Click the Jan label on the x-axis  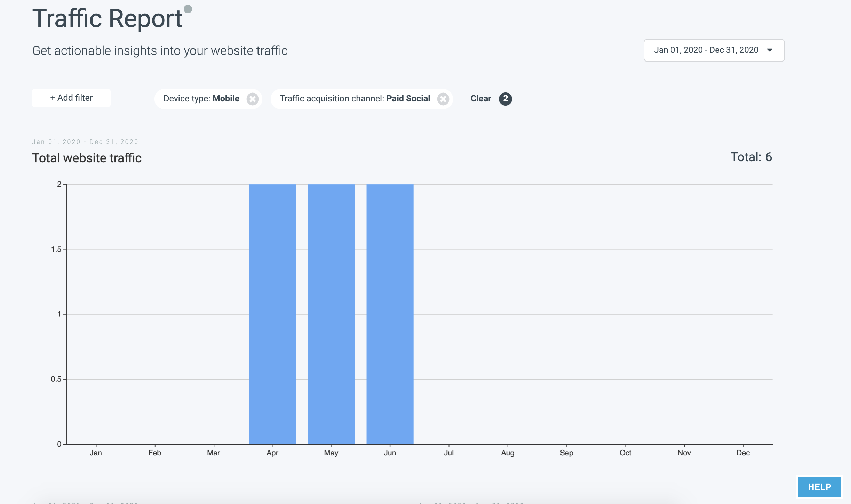pyautogui.click(x=96, y=453)
